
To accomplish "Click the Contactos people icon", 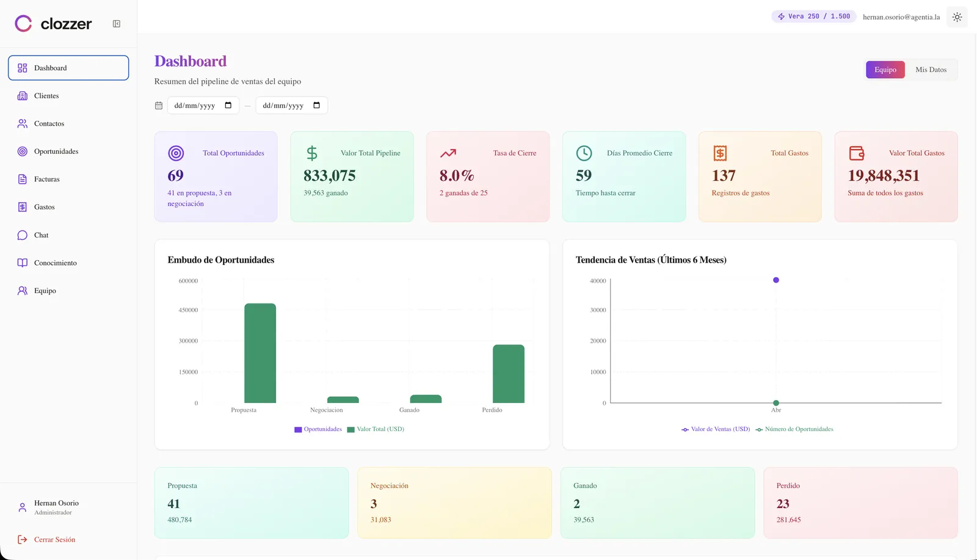I will [x=23, y=123].
